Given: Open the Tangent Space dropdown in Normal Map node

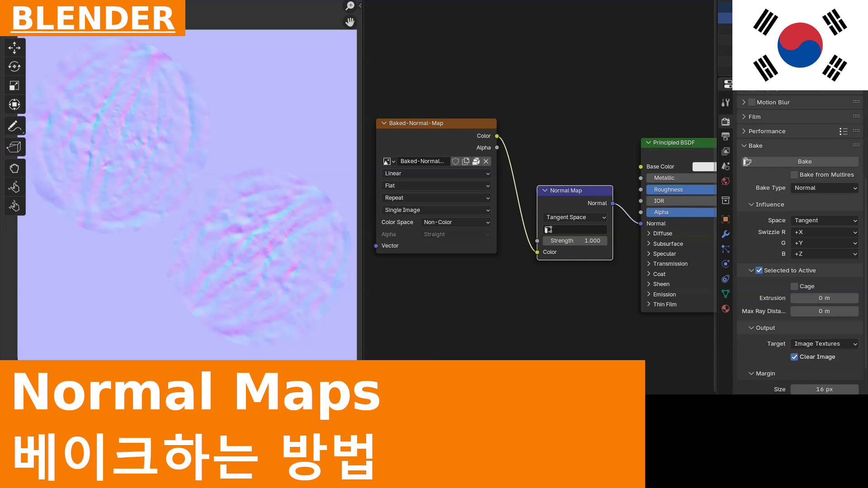Looking at the screenshot, I should point(575,217).
